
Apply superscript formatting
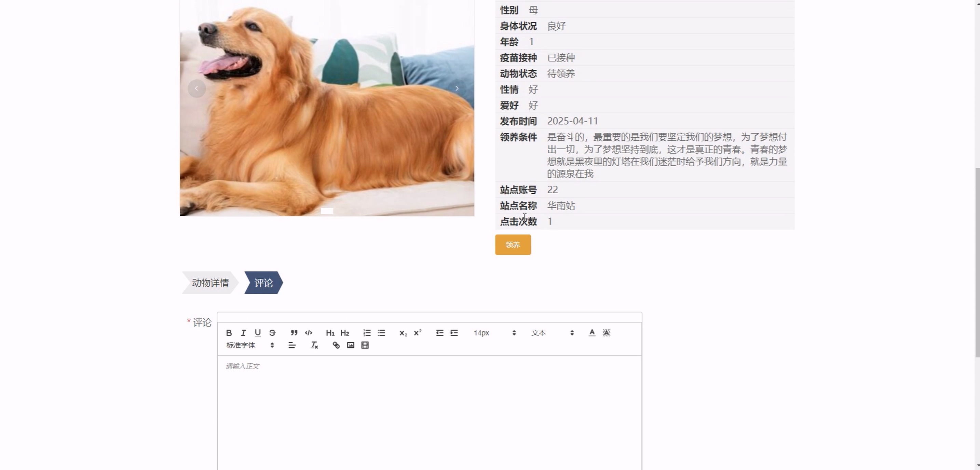[417, 333]
